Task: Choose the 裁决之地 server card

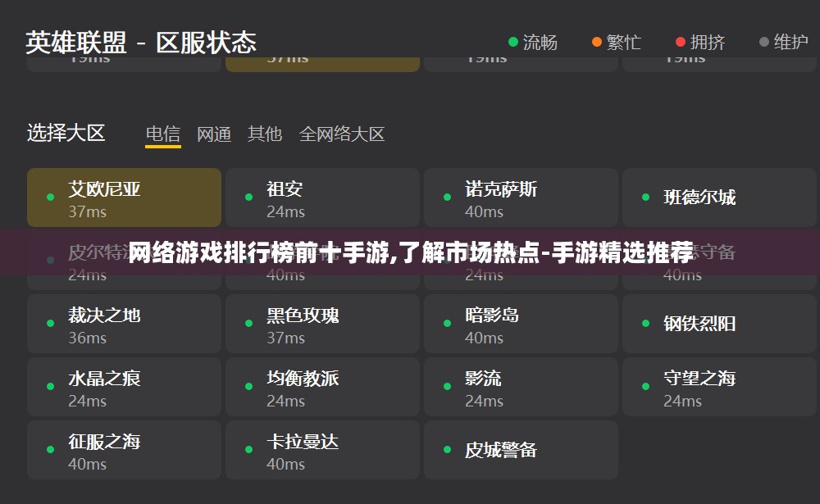Action: click(x=124, y=324)
